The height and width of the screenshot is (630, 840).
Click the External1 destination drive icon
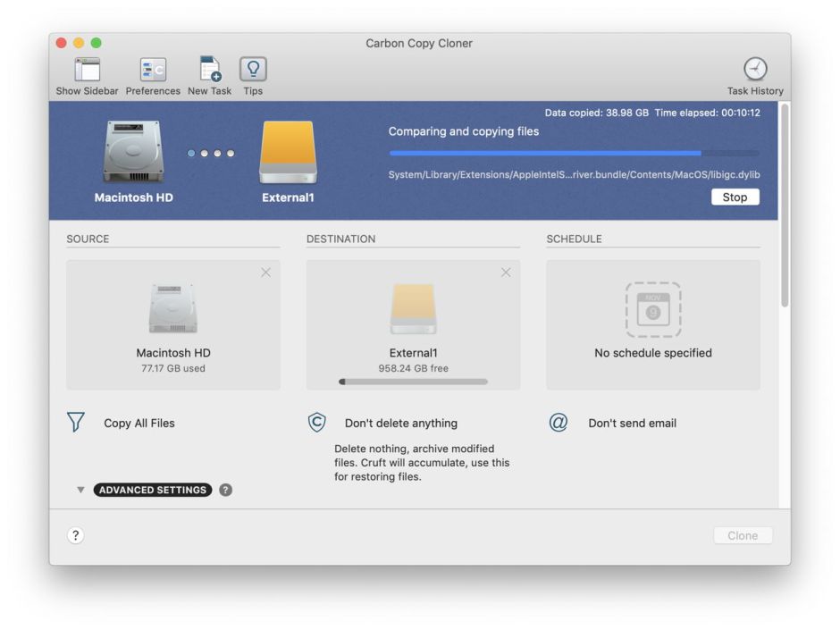tap(413, 309)
